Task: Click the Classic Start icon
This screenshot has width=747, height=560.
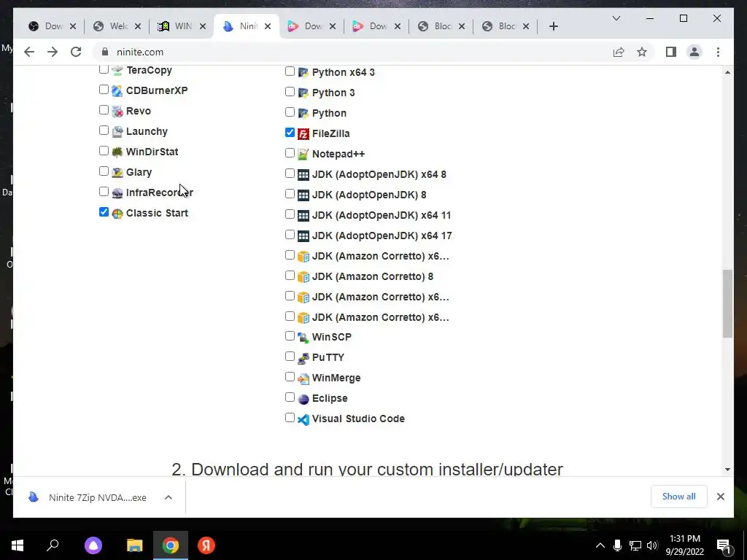Action: click(x=117, y=214)
